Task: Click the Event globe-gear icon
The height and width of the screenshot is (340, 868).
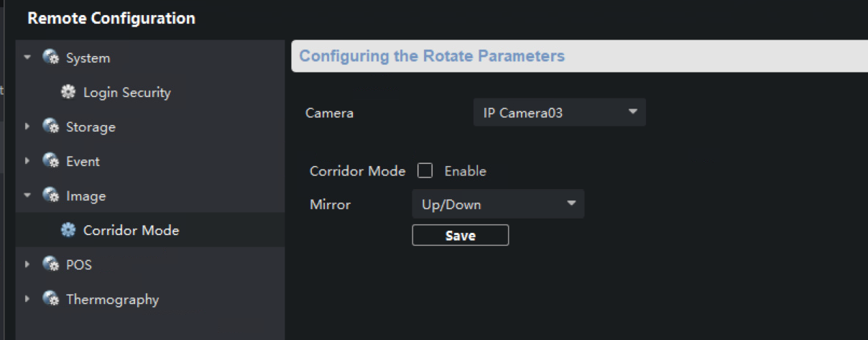Action: pos(50,161)
